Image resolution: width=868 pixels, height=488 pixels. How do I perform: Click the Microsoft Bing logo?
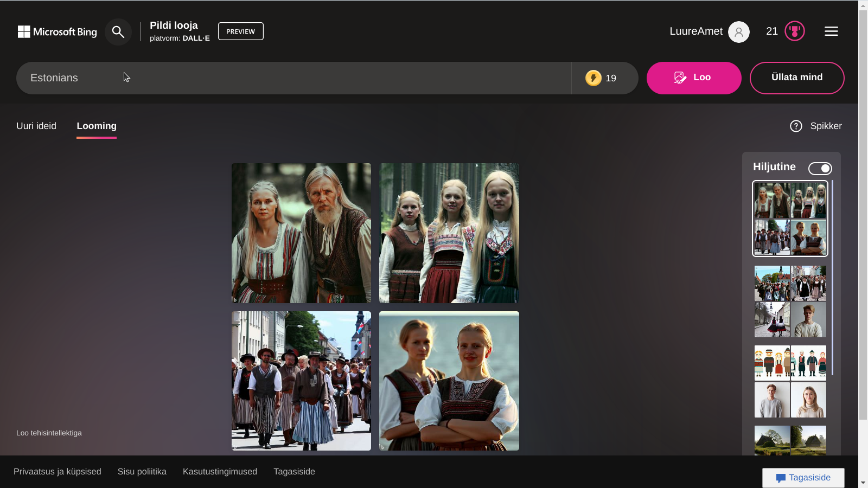click(57, 32)
